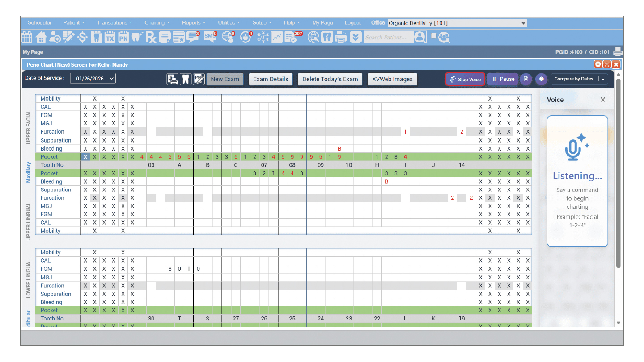Open the tooth chart icon beside New Exam
The width and height of the screenshot is (644, 362).
pos(186,80)
